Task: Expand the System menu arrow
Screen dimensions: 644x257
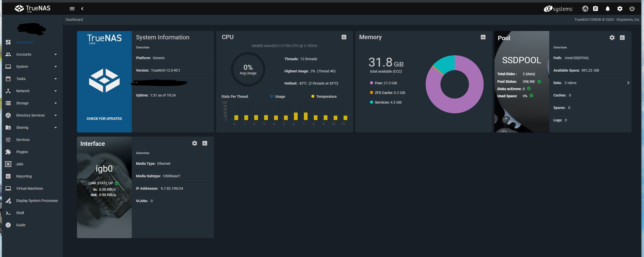Action: [x=55, y=67]
